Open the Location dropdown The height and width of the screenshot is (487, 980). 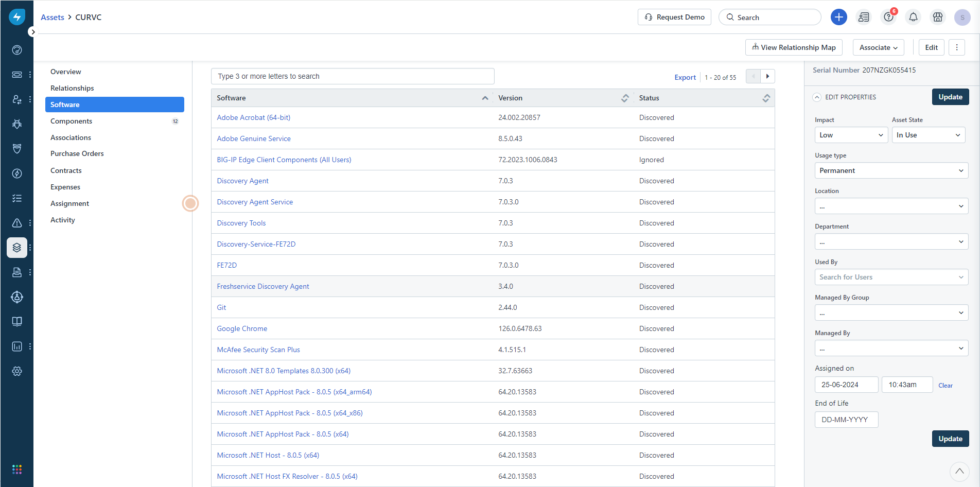(891, 206)
